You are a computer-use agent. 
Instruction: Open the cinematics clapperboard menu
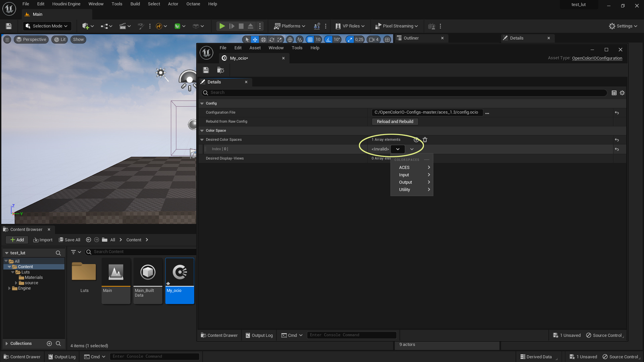click(125, 26)
